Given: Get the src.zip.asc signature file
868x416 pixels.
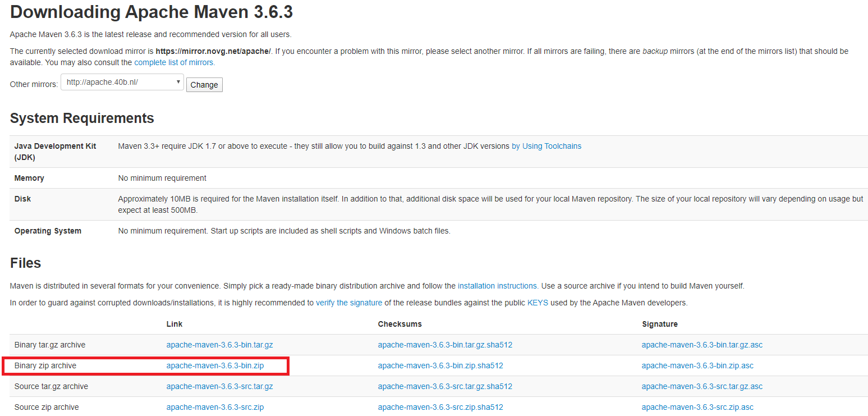Looking at the screenshot, I should click(x=697, y=407).
